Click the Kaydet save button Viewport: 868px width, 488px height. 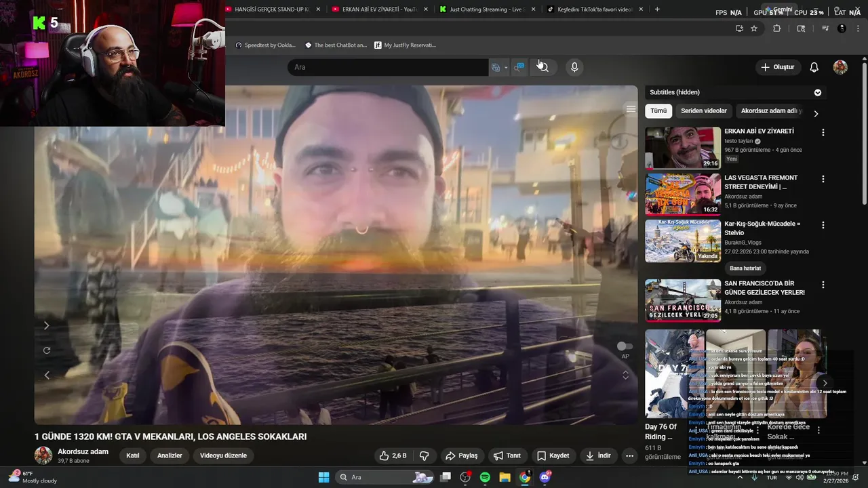tap(553, 456)
